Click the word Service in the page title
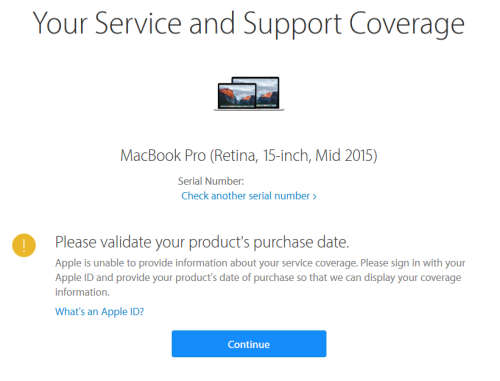 pyautogui.click(x=138, y=23)
